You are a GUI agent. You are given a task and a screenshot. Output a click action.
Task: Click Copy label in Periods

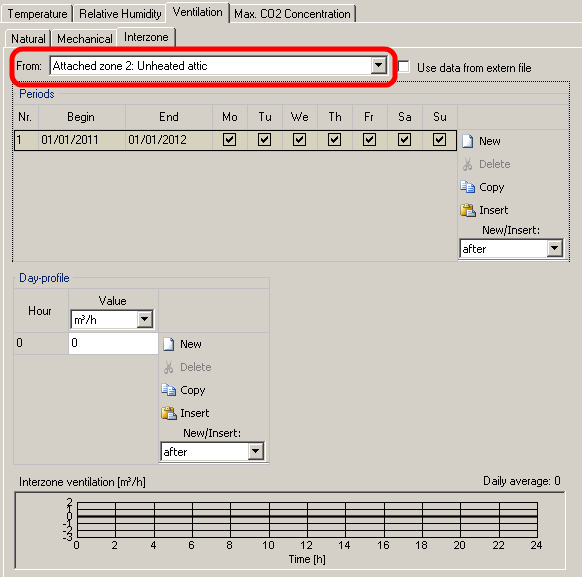point(491,187)
